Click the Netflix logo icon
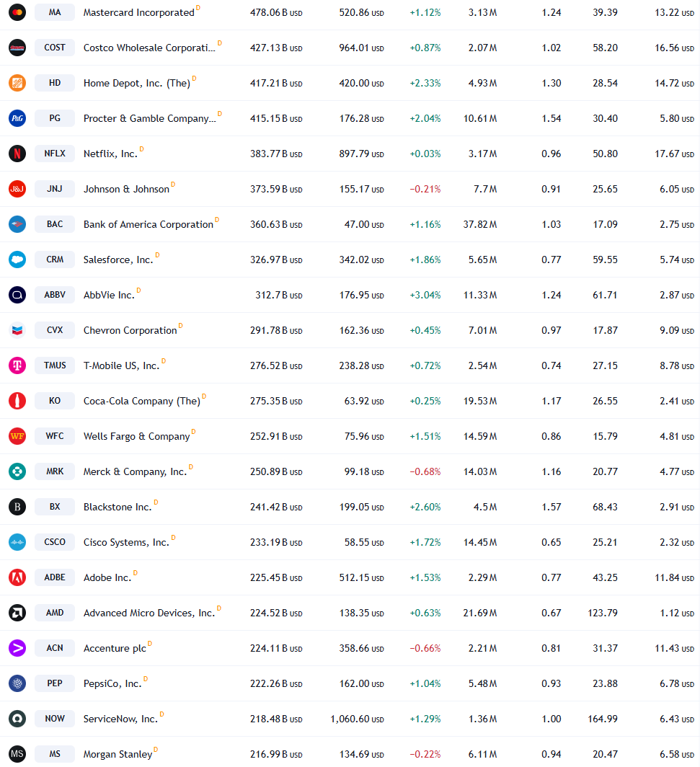The height and width of the screenshot is (767, 700). pyautogui.click(x=17, y=154)
